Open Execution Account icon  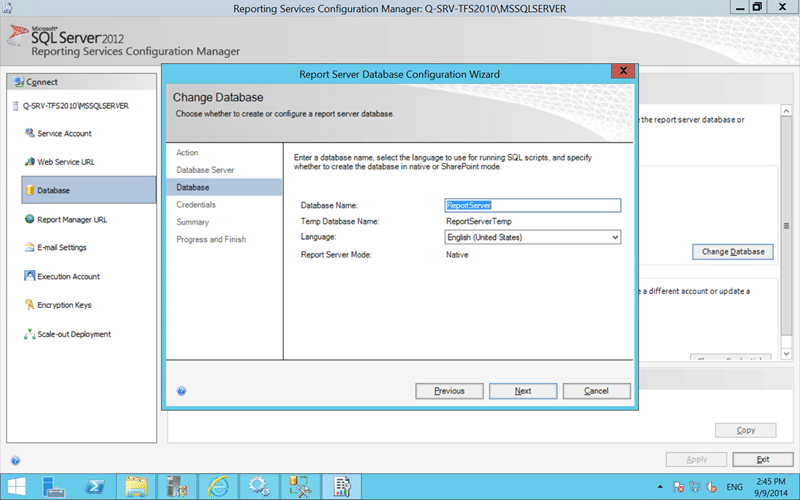[x=30, y=276]
